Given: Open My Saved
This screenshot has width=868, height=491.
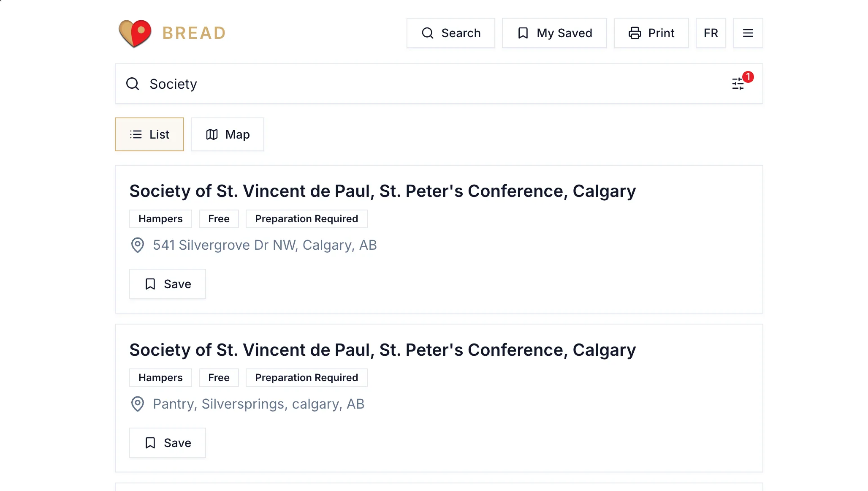Looking at the screenshot, I should (x=554, y=33).
